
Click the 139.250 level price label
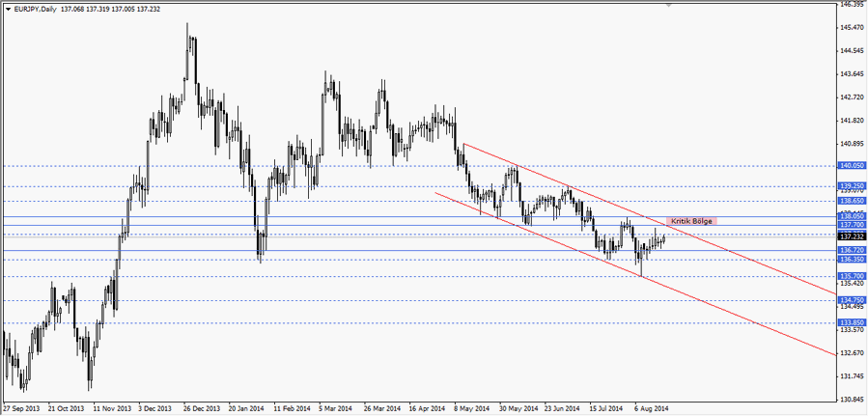851,186
